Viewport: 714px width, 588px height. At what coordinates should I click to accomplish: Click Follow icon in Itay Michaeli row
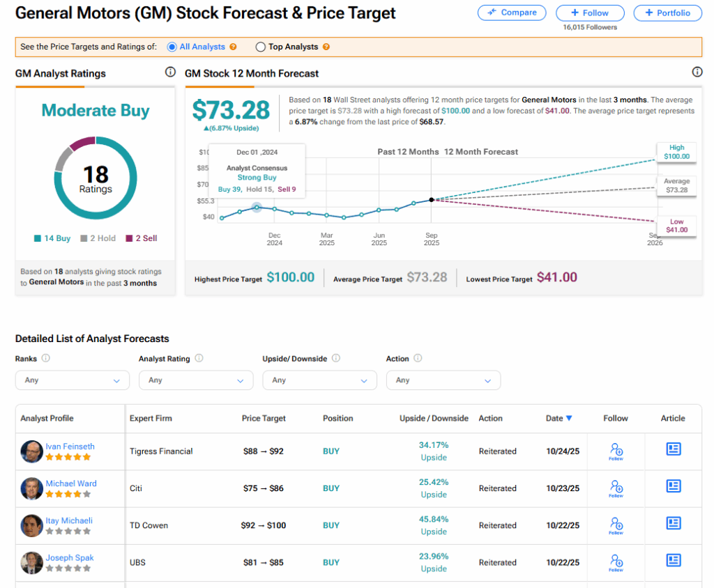[616, 524]
